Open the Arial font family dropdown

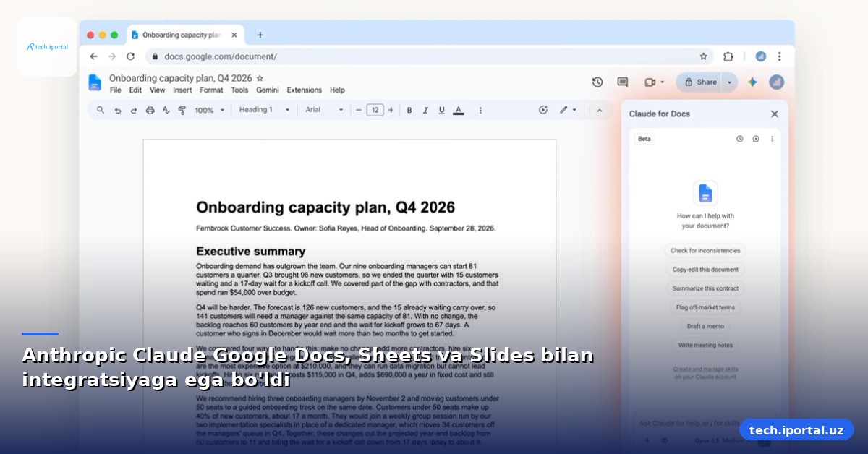click(x=324, y=110)
